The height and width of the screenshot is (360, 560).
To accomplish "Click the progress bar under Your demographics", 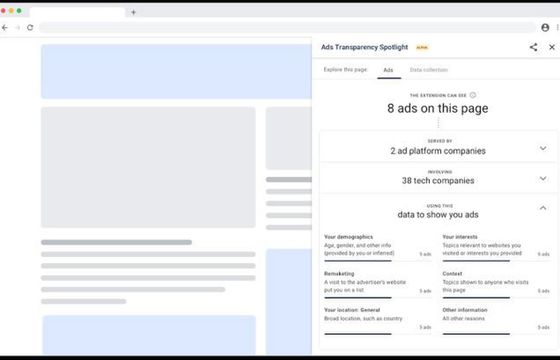I will click(378, 261).
